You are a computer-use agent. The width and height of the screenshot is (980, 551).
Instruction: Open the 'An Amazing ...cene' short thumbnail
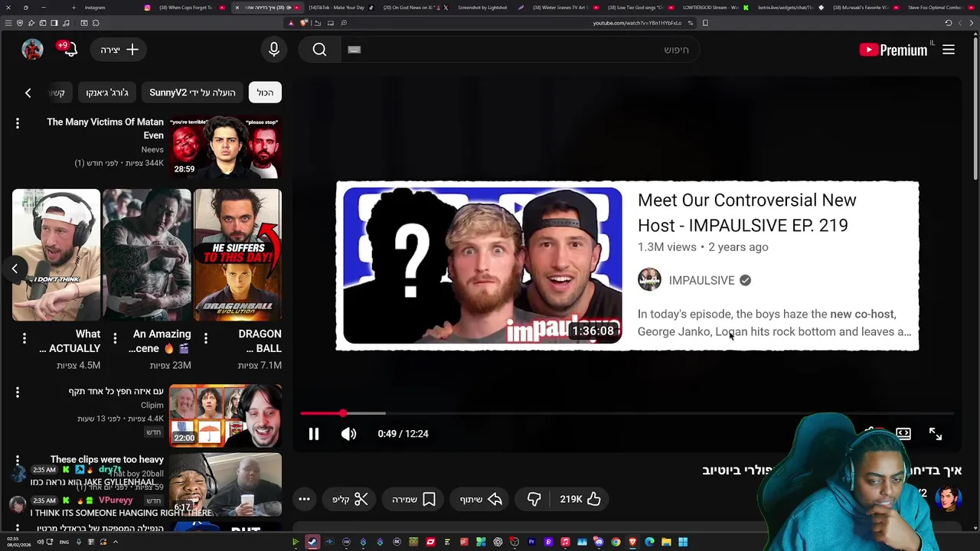(x=146, y=255)
